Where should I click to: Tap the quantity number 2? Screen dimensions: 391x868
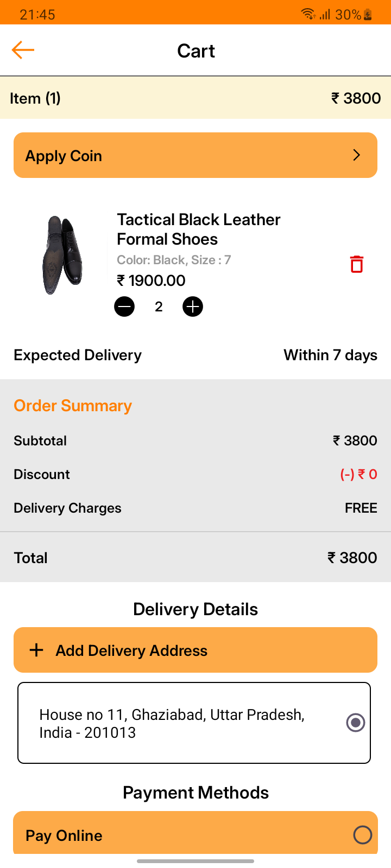click(159, 307)
